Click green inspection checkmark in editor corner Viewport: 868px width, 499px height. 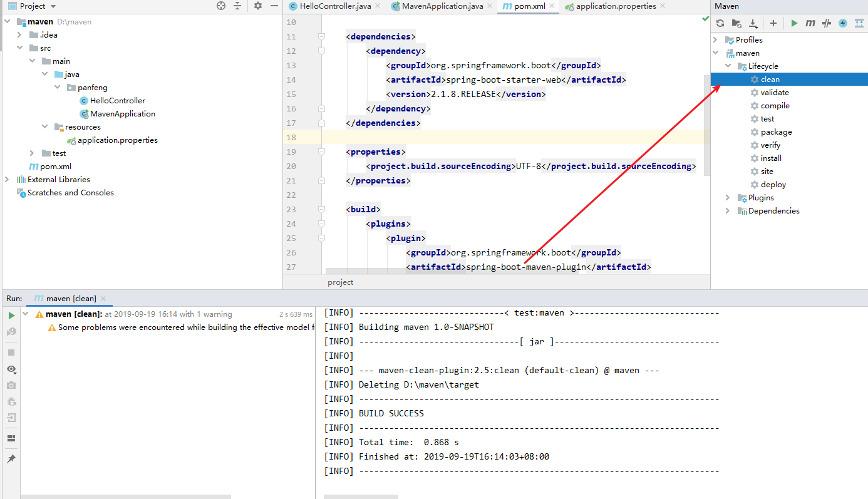pos(706,19)
